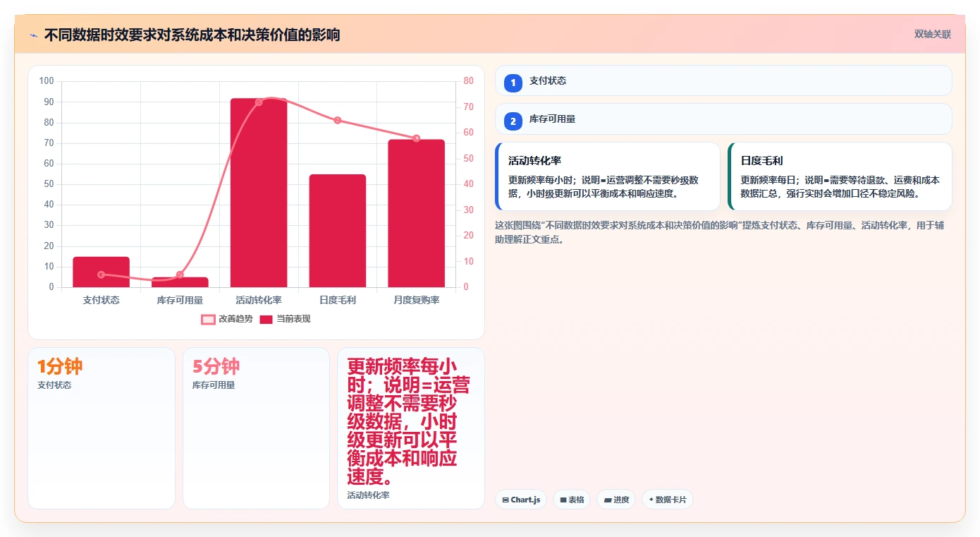This screenshot has width=980, height=537.
Task: Click the 1分钟 value text
Action: point(60,366)
